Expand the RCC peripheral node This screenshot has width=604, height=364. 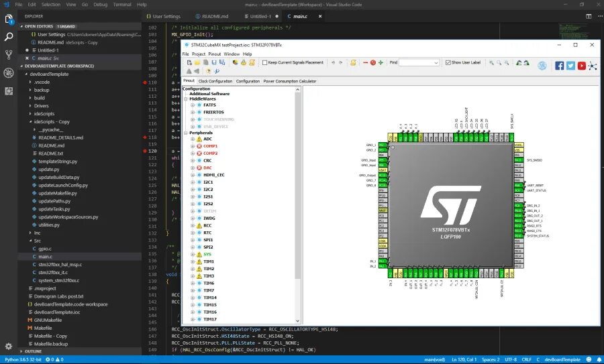193,225
